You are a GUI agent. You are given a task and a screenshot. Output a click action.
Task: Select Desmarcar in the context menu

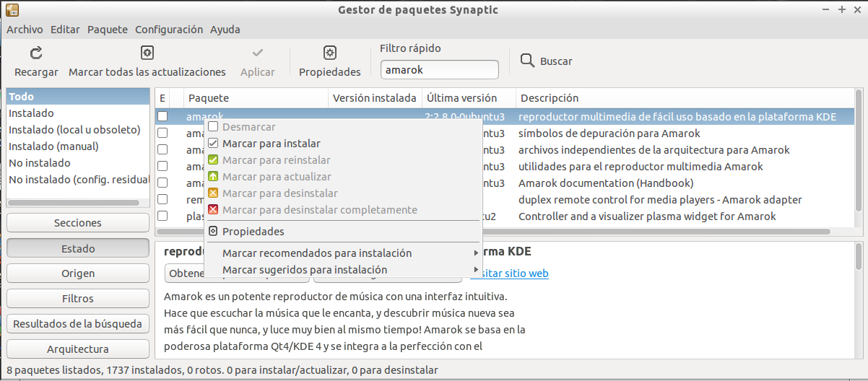tap(343, 127)
